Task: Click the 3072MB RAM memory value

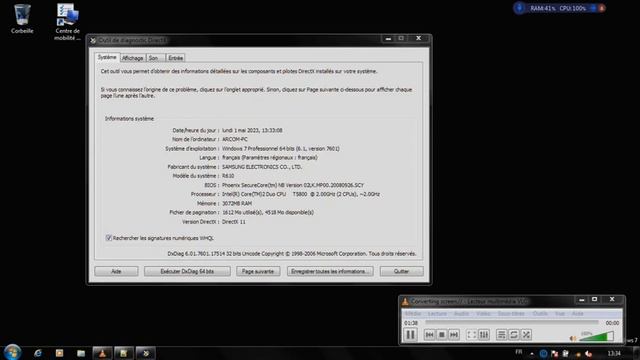Action: point(237,203)
